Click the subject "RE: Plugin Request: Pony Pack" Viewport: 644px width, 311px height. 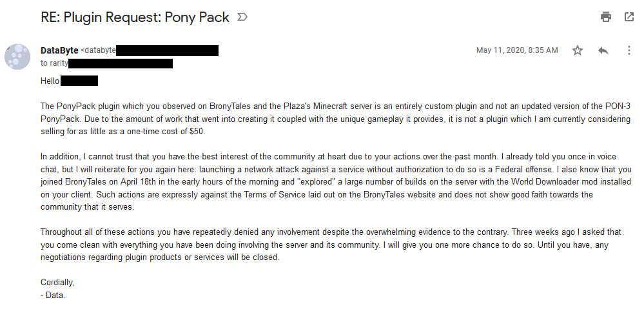click(x=135, y=17)
